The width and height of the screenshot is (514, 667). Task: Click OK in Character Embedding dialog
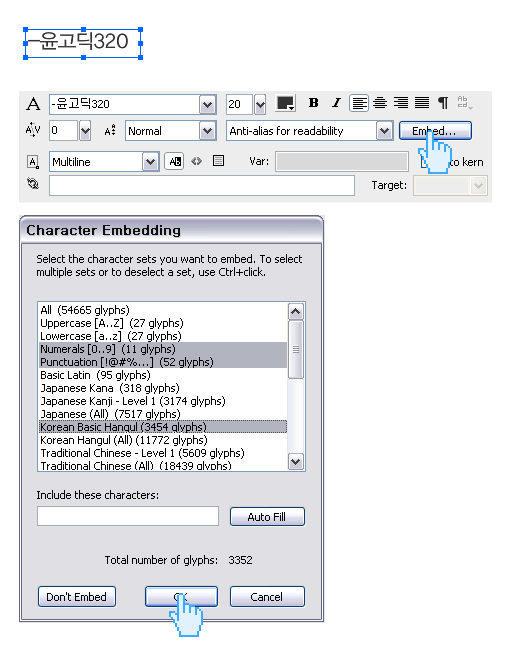pos(181,596)
